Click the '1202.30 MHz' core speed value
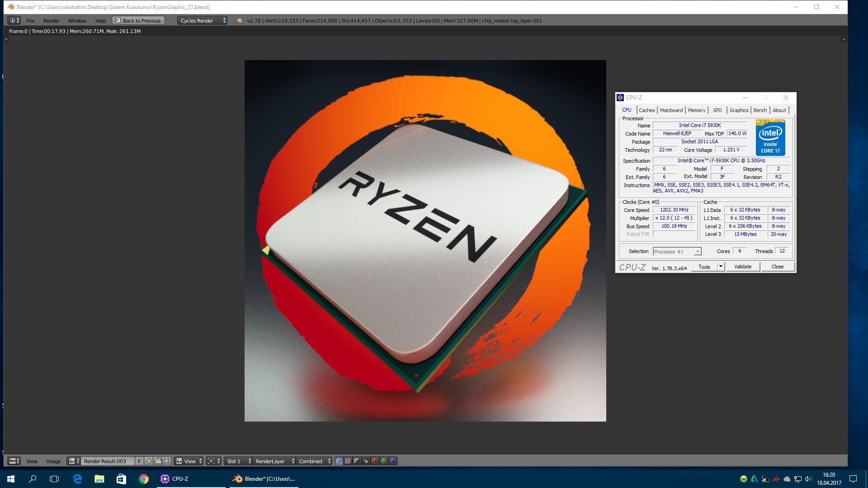 (x=674, y=210)
